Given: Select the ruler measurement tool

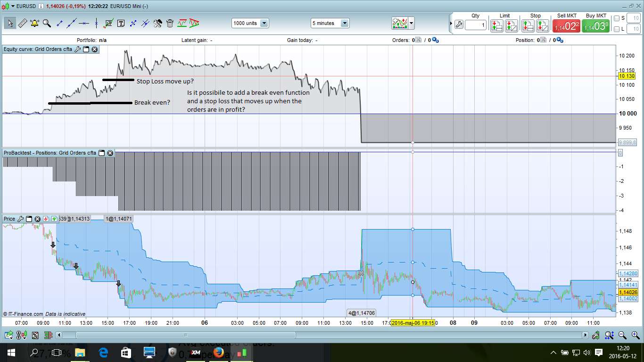Looking at the screenshot, I should coord(22,23).
